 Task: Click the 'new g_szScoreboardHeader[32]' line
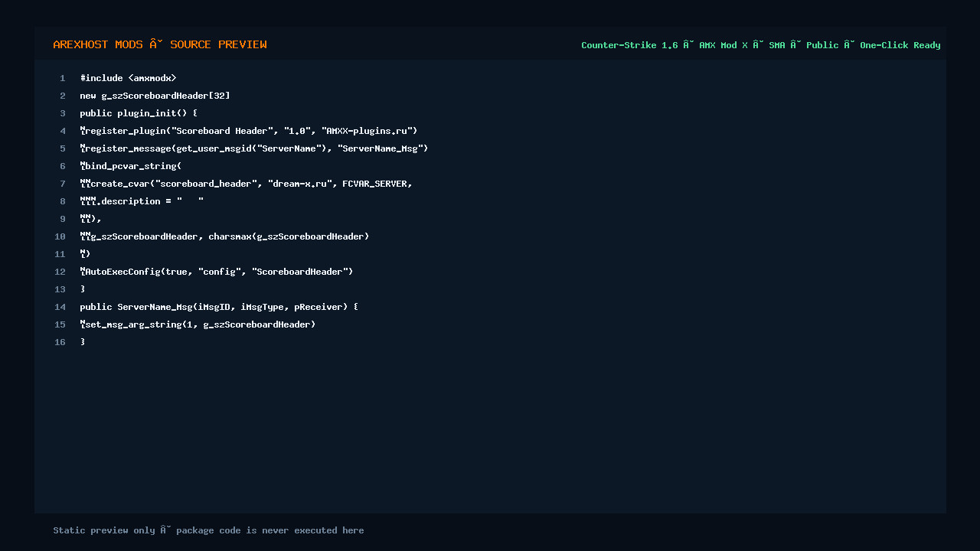(x=155, y=96)
